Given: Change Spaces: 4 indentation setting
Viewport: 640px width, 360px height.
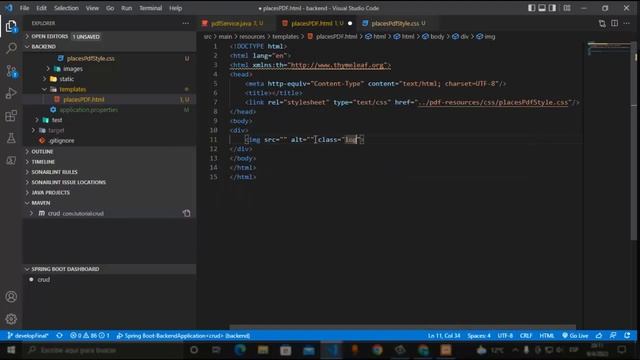Looking at the screenshot, I should click(x=479, y=336).
